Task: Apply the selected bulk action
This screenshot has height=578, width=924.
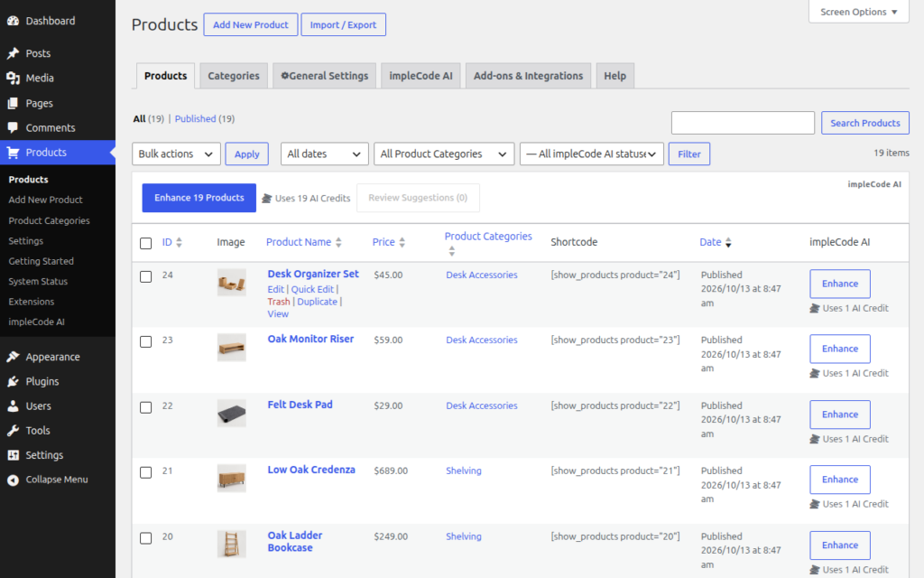Action: coord(247,154)
